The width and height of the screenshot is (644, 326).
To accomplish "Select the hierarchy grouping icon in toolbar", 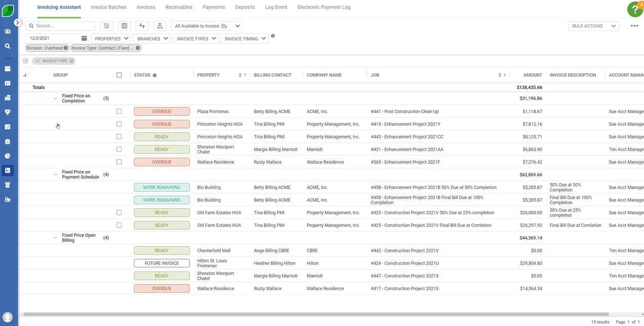I will (x=160, y=26).
